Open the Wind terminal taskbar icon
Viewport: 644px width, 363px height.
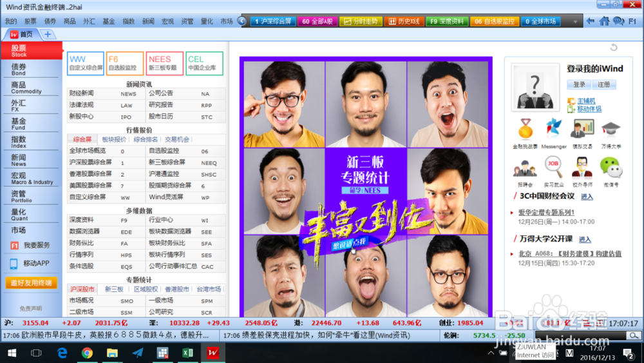[x=213, y=353]
